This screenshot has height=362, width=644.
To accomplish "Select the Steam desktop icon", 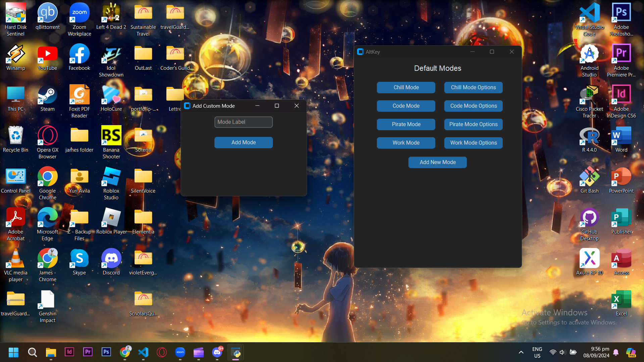I will (x=48, y=98).
